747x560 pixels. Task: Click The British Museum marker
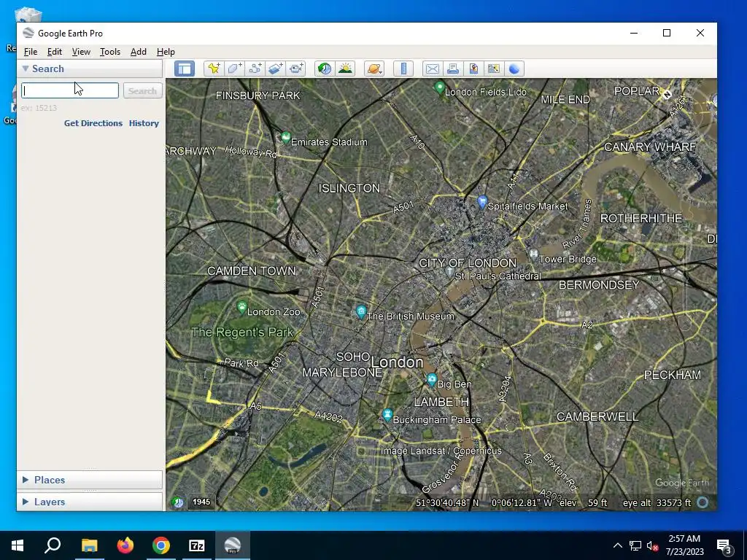361,312
